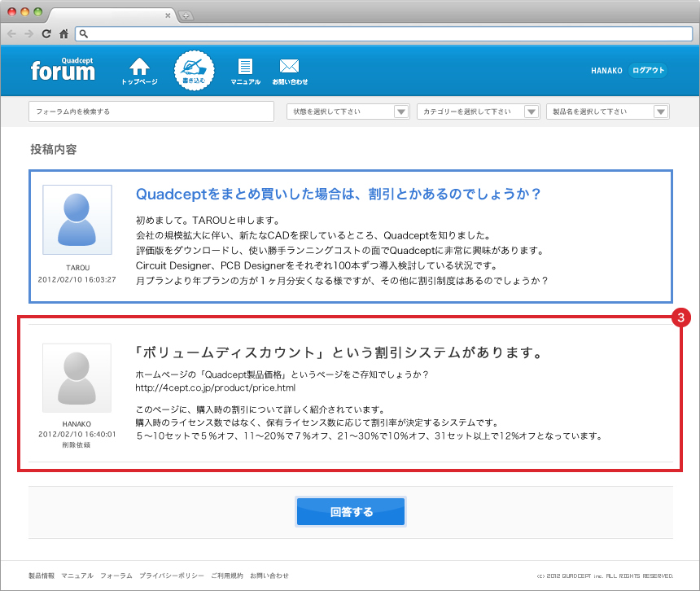This screenshot has height=591, width=700.
Task: Expand the 製品名を選択して下さい dropdown
Action: click(608, 112)
